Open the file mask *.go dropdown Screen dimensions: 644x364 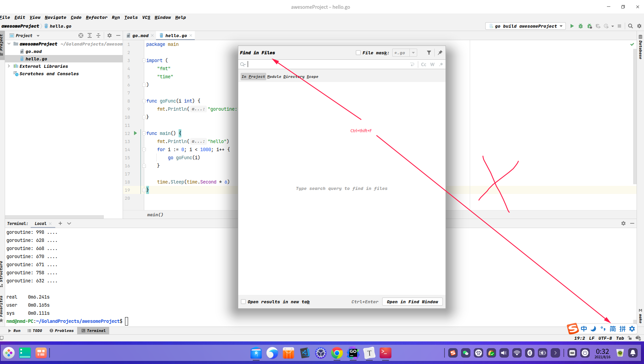click(x=413, y=53)
